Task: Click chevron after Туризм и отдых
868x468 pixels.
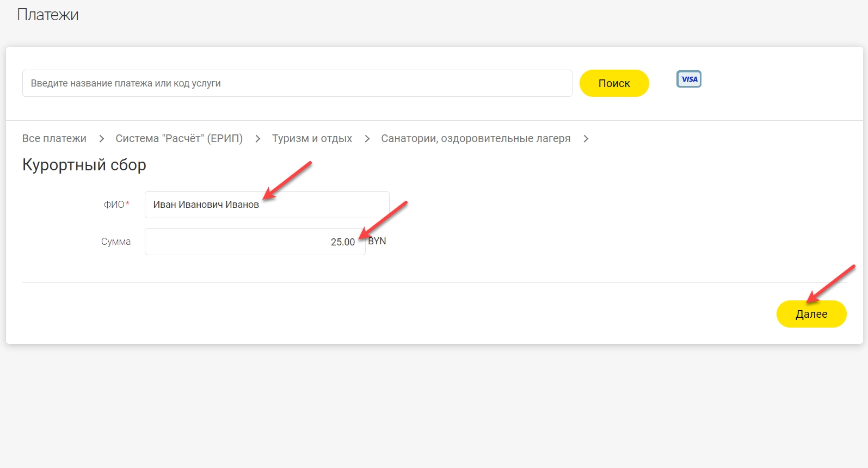Action: [x=367, y=139]
